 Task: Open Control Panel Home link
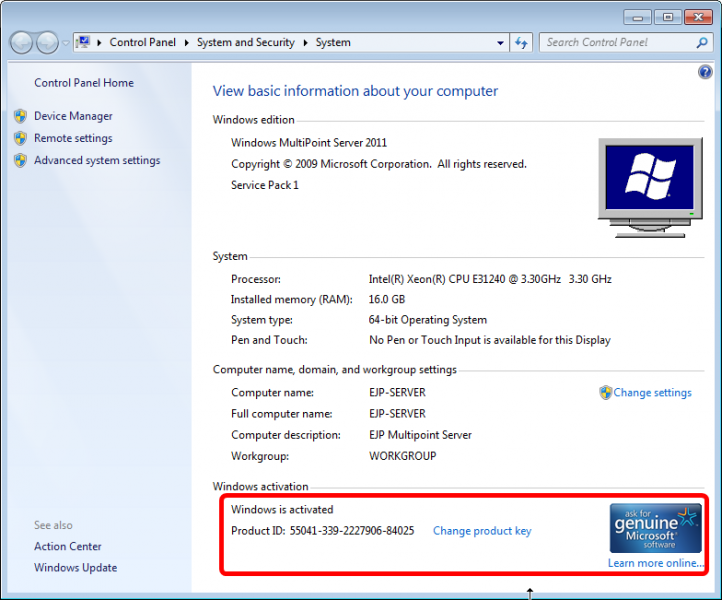[84, 83]
